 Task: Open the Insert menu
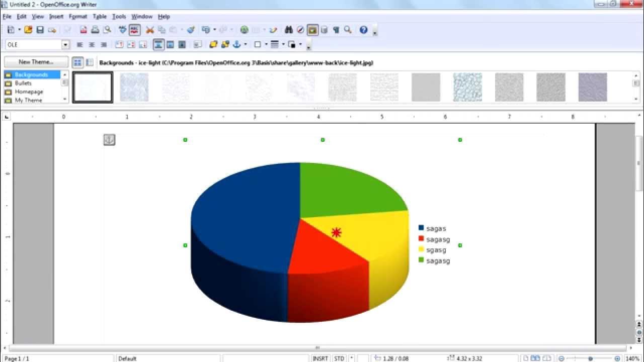(56, 17)
